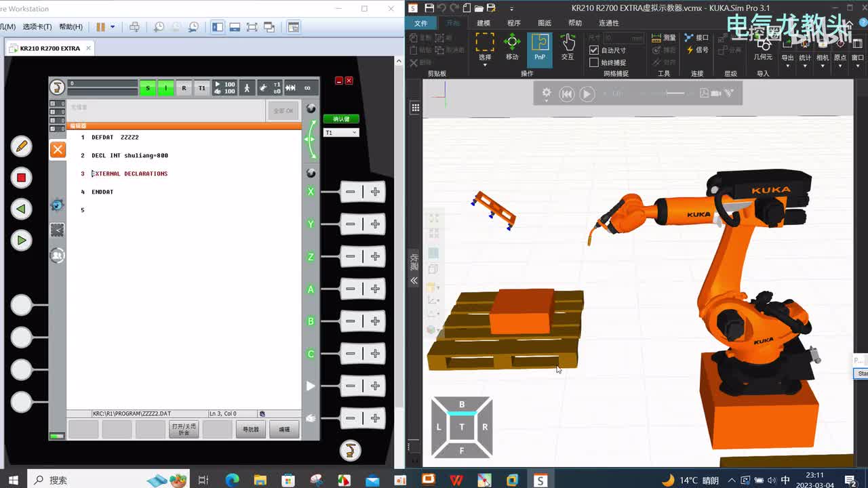The width and height of the screenshot is (868, 488).
Task: Click the pendant program progress bar
Action: coord(103,87)
